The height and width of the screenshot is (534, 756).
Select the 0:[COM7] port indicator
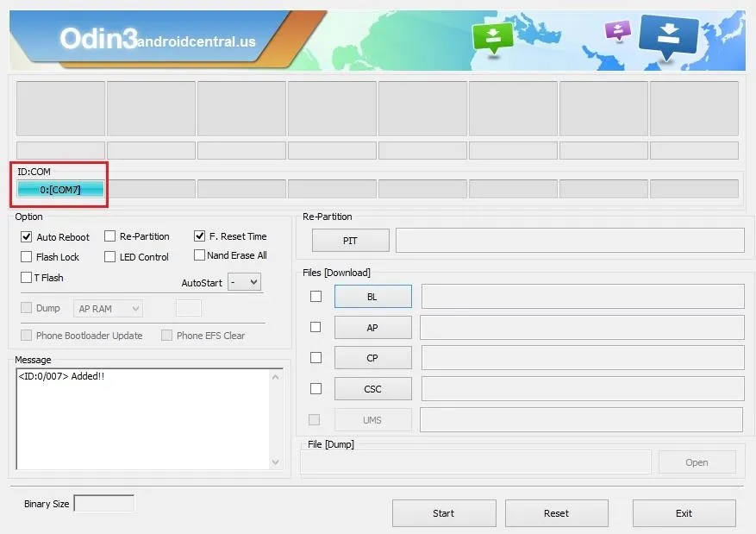[x=60, y=190]
